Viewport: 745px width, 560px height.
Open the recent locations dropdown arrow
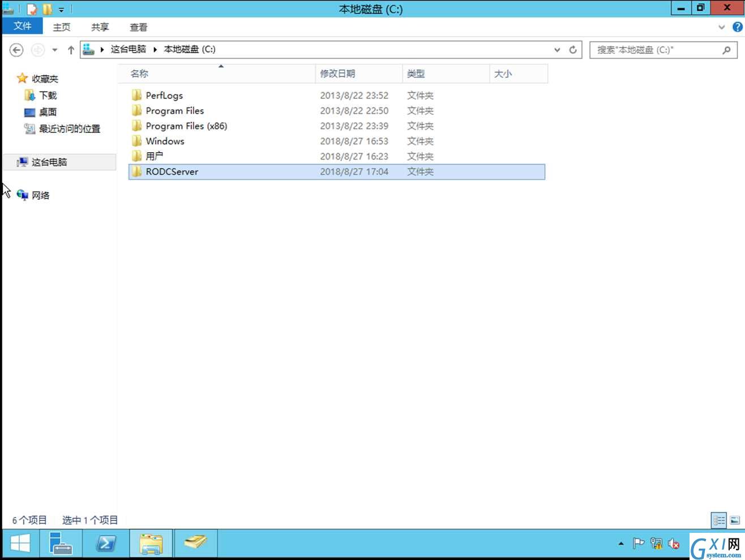(54, 50)
